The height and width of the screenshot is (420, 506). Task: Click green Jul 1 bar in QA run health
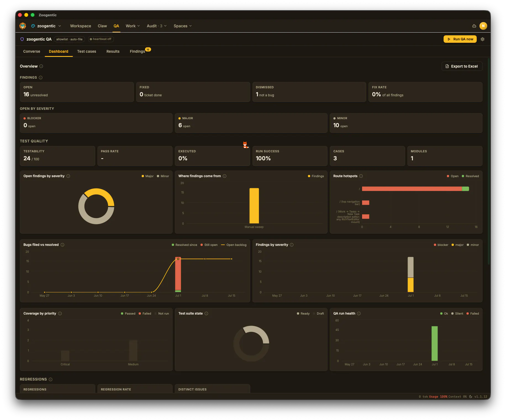[435, 343]
